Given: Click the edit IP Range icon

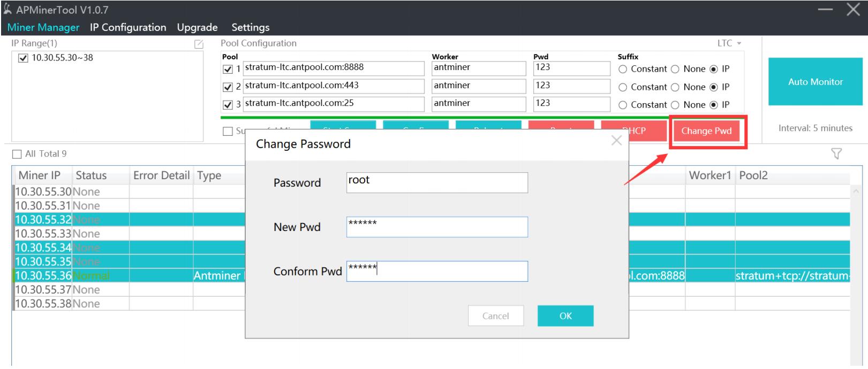Looking at the screenshot, I should coord(199,44).
